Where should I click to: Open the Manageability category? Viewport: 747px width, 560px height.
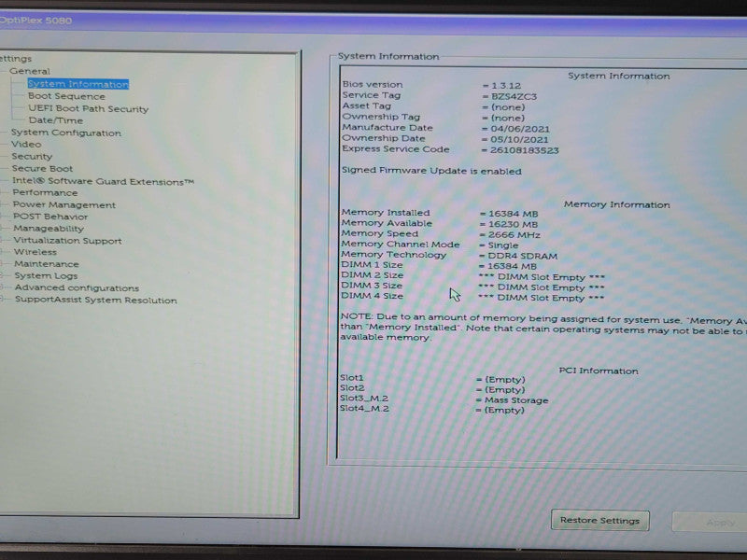(x=49, y=229)
